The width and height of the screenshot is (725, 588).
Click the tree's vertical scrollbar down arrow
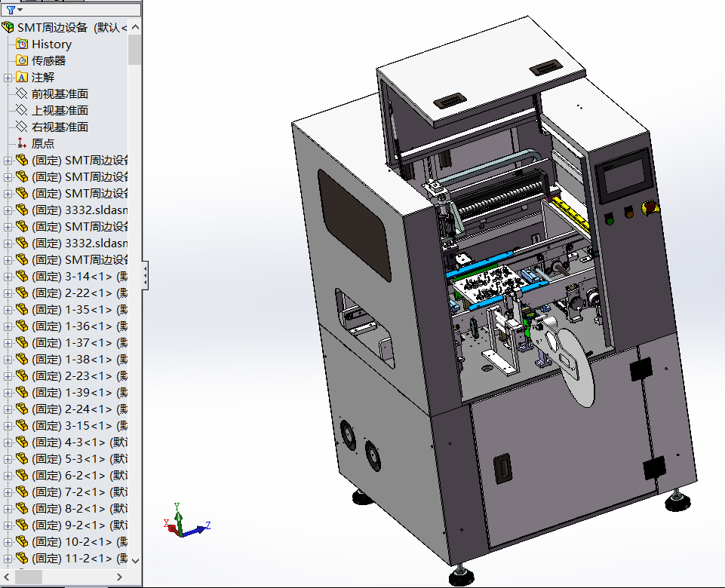pos(135,560)
